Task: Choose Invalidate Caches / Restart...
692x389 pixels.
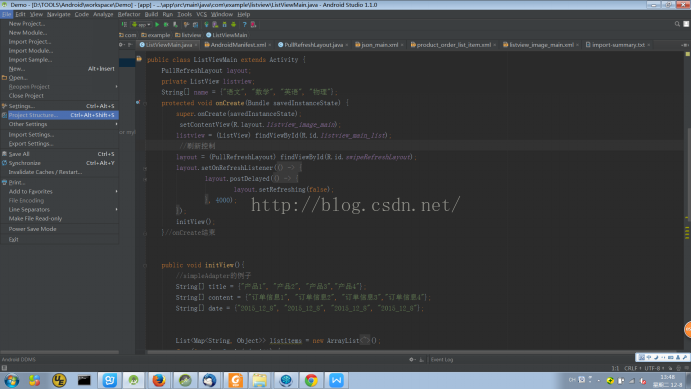Action: point(60,172)
